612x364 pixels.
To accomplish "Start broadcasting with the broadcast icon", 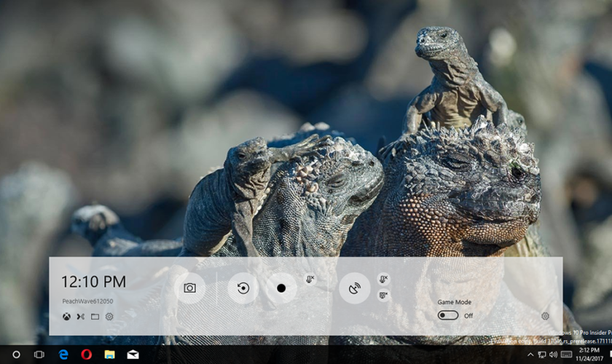I will pos(354,288).
